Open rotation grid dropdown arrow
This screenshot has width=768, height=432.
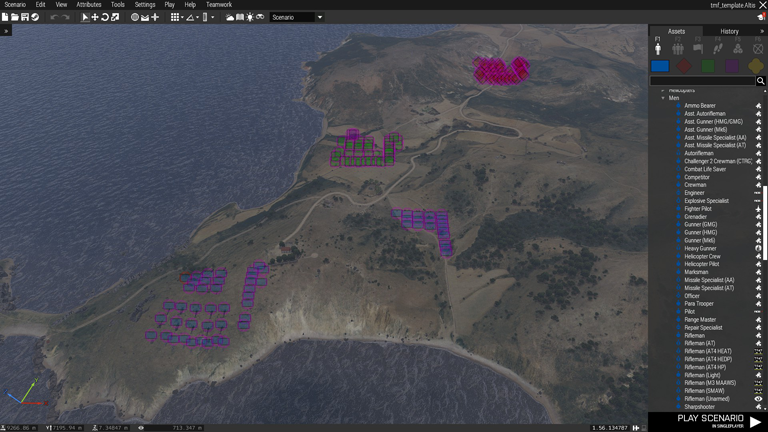197,17
